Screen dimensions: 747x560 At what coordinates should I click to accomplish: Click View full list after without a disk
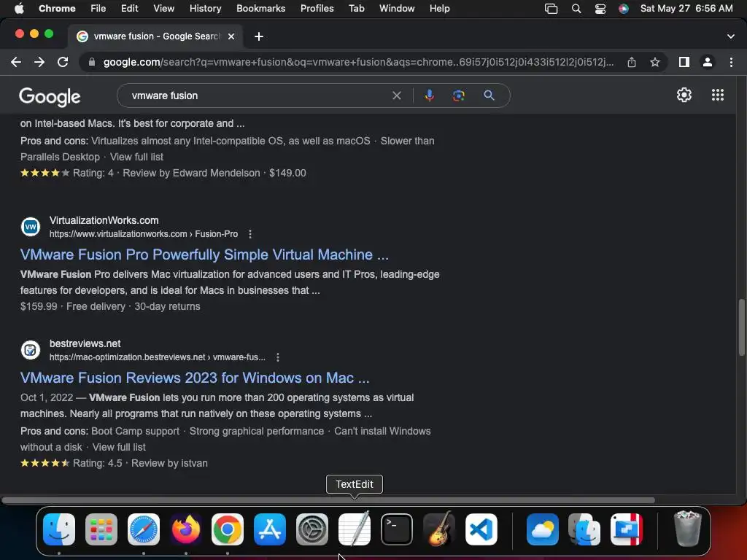point(119,447)
